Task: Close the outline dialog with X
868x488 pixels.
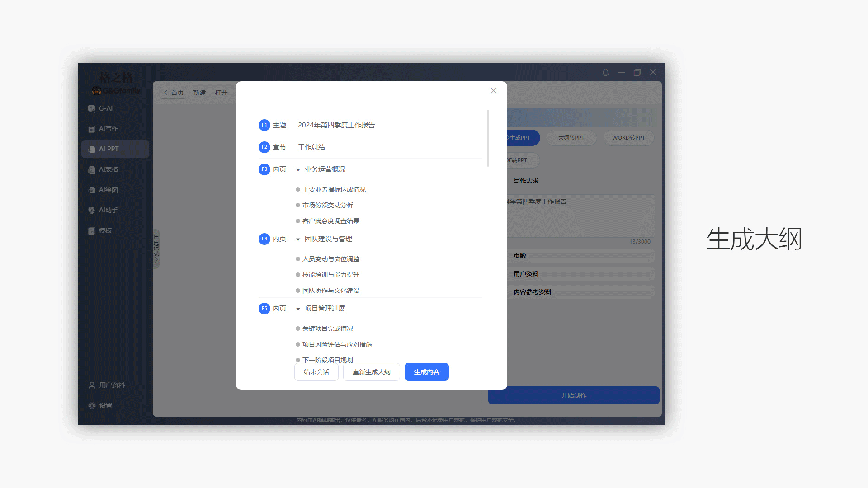Action: pyautogui.click(x=494, y=91)
